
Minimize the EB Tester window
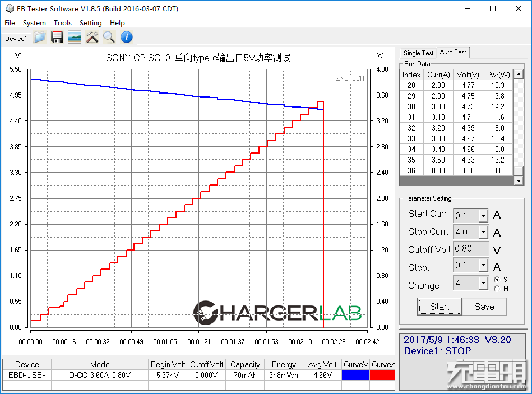(x=467, y=8)
